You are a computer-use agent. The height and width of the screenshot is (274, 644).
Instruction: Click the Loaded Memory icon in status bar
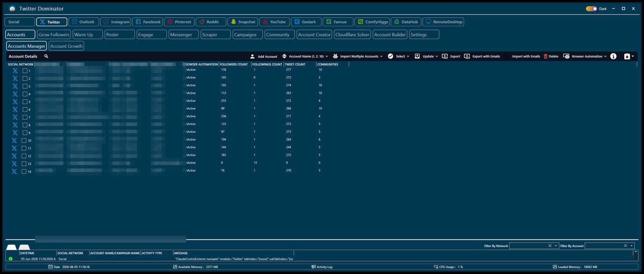pyautogui.click(x=555, y=267)
